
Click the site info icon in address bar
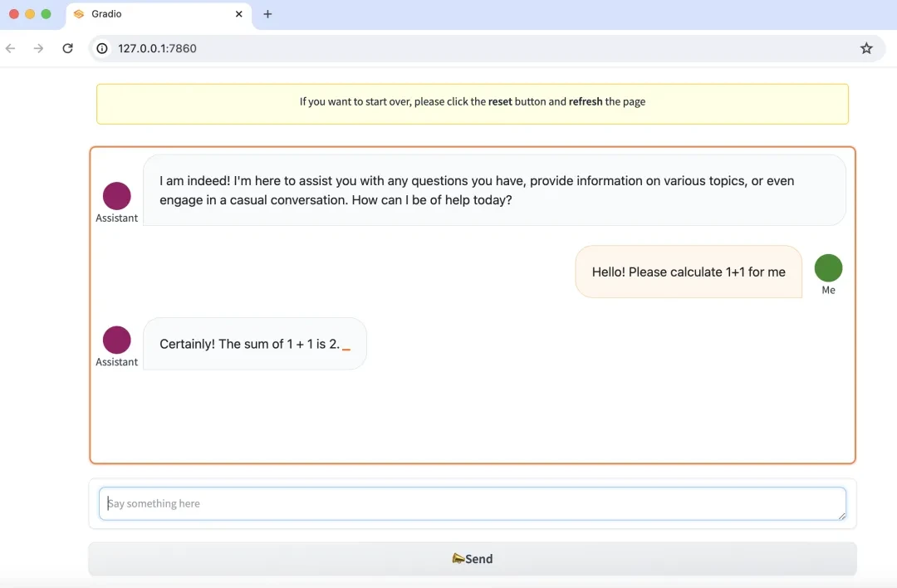coord(102,48)
